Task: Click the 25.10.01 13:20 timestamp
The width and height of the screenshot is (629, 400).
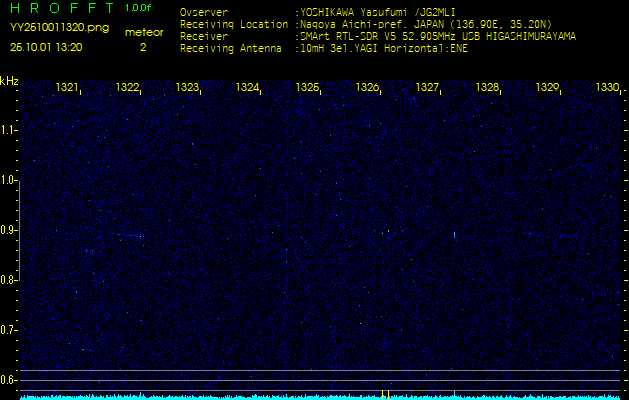Action: pyautogui.click(x=46, y=47)
